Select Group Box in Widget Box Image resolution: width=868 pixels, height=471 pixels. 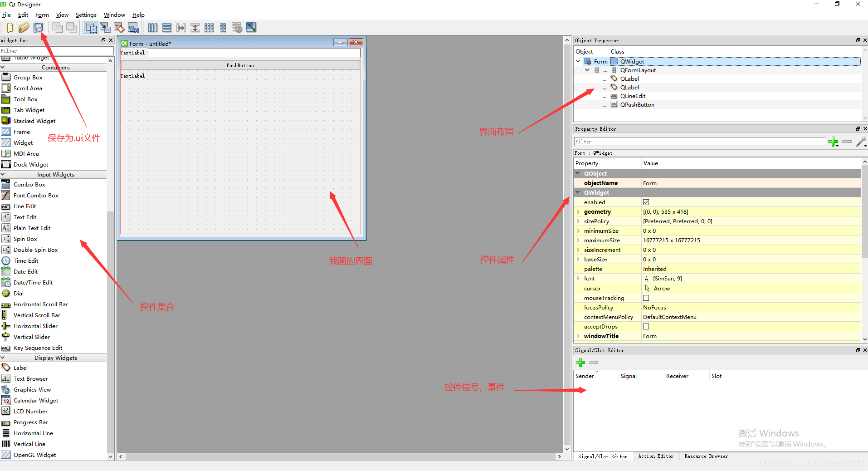click(28, 78)
